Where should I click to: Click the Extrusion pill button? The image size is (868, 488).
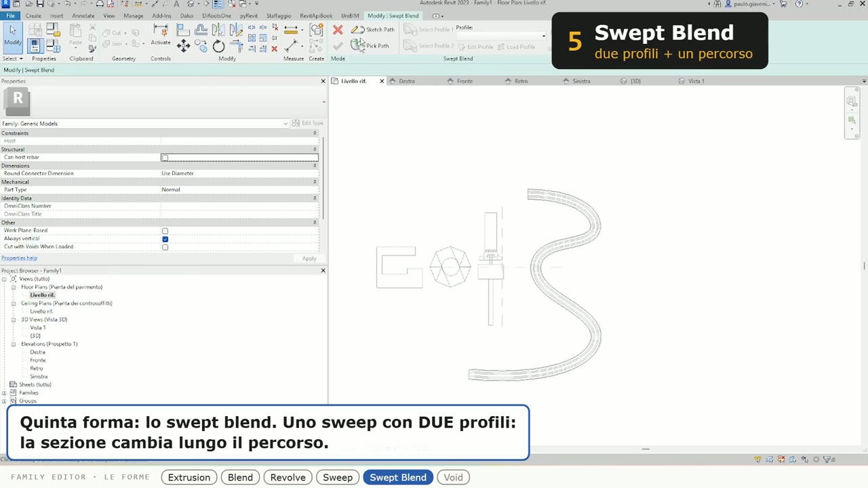coord(189,478)
